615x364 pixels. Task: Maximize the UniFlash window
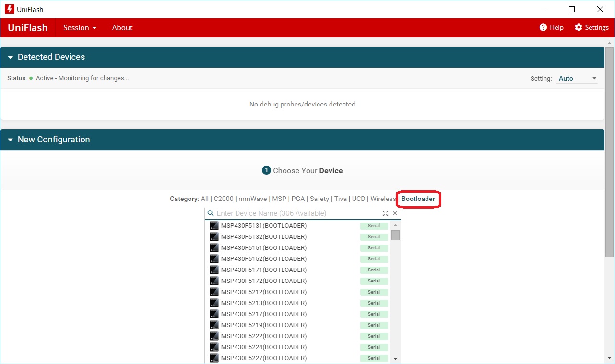572,9
